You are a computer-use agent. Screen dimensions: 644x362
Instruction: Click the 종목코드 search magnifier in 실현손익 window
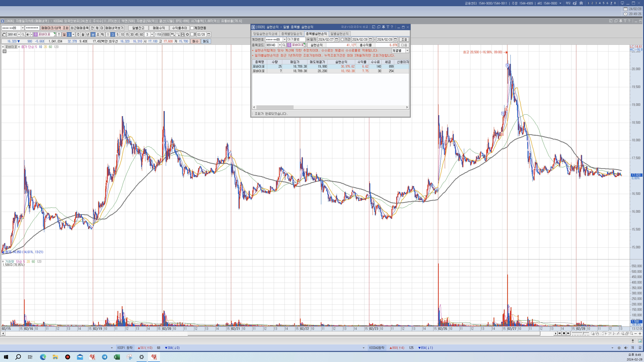(x=284, y=45)
